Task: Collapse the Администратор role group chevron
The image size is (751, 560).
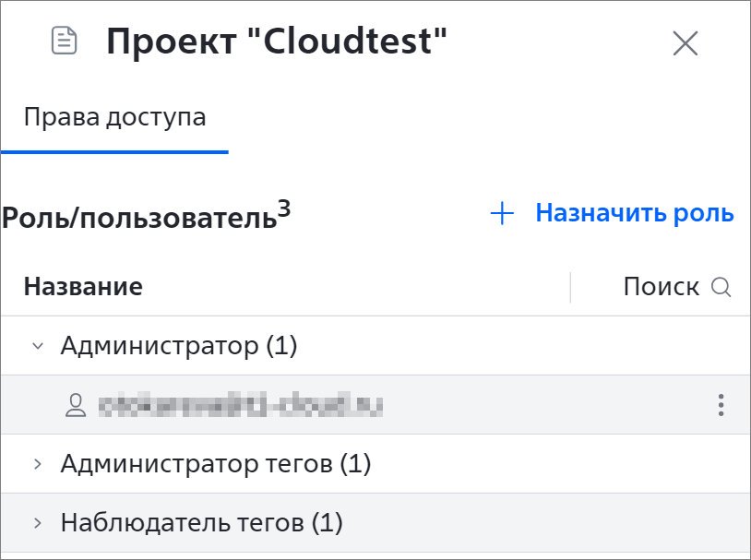Action: tap(38, 345)
